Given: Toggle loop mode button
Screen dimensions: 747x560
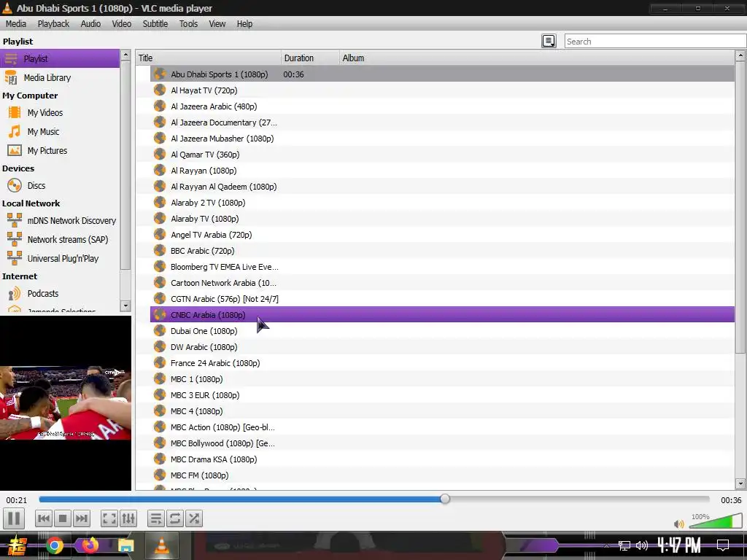Looking at the screenshot, I should [175, 518].
